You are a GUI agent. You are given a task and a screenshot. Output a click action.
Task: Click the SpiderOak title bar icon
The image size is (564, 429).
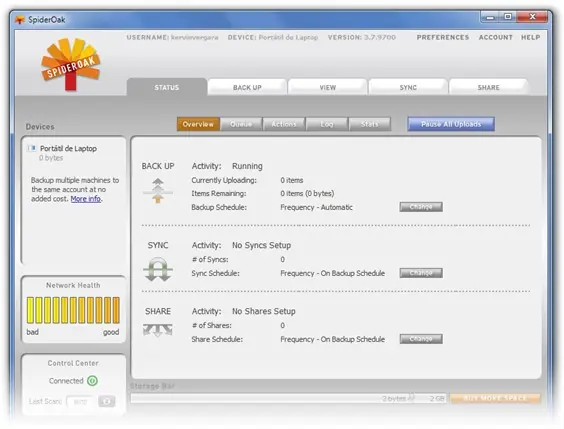click(x=19, y=19)
